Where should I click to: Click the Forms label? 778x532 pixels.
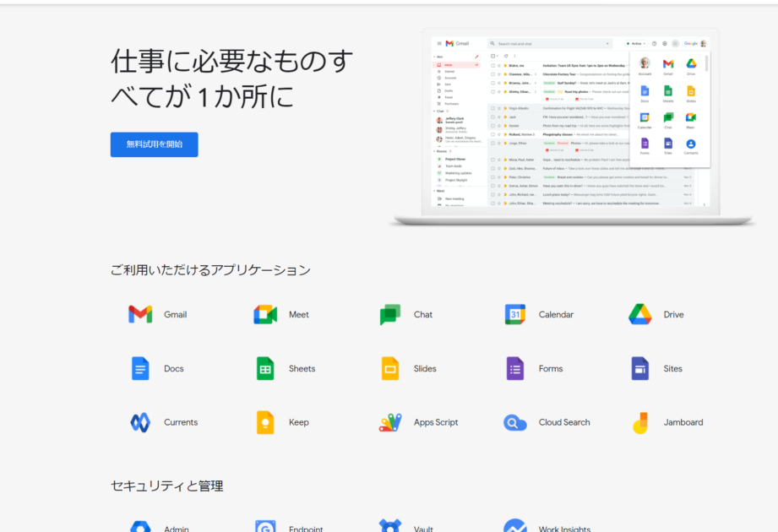551,368
